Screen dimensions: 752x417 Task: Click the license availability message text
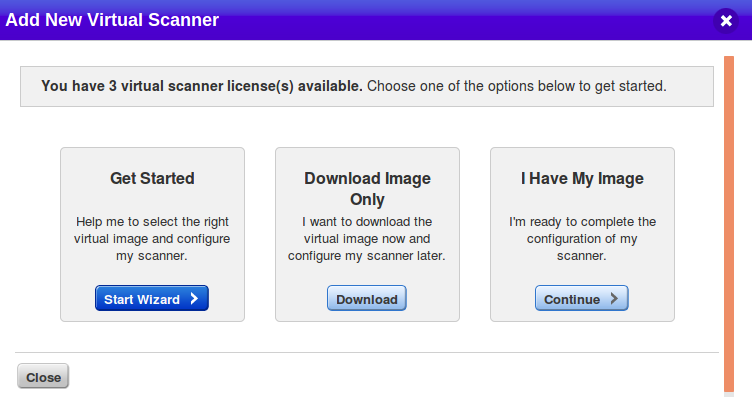coord(354,86)
